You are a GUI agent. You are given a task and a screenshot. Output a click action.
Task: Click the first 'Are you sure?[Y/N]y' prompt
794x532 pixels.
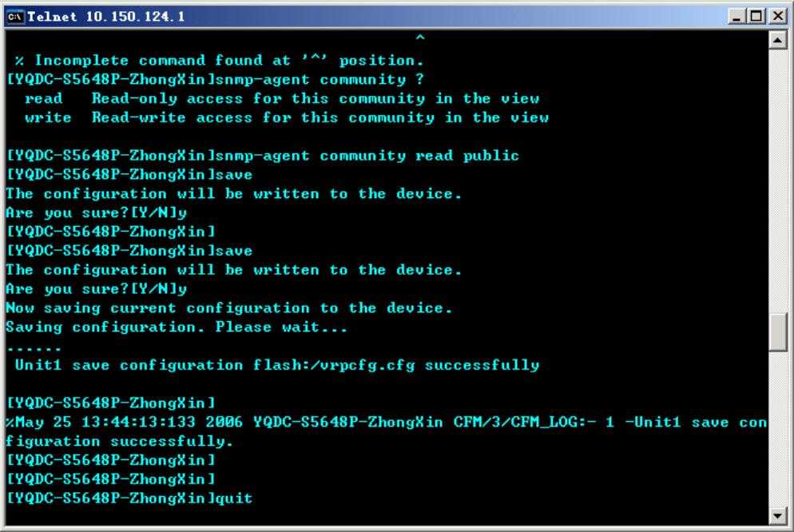(x=97, y=213)
